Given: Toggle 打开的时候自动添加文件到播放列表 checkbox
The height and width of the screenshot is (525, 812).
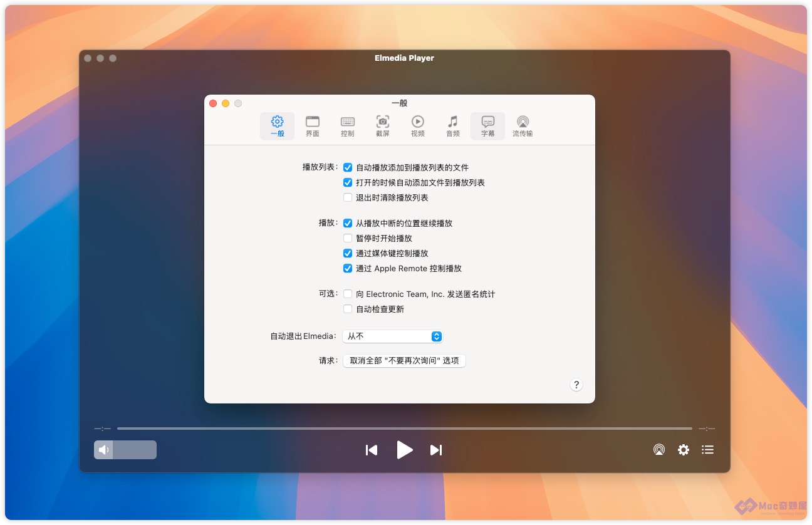Looking at the screenshot, I should pyautogui.click(x=348, y=182).
